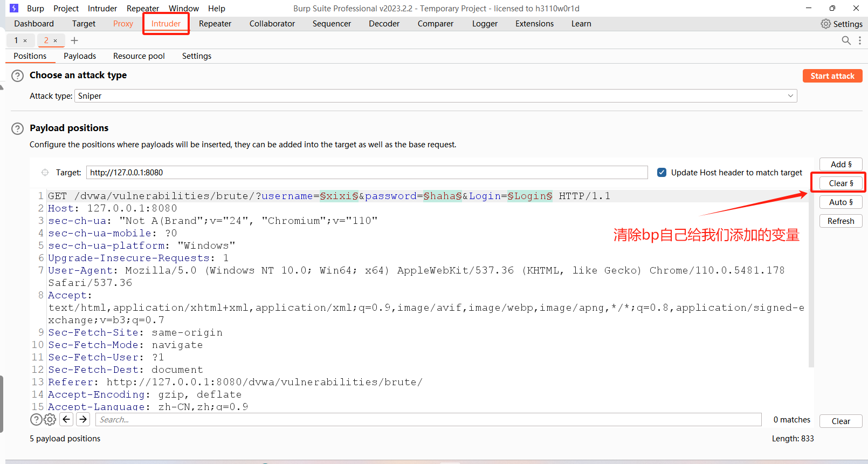This screenshot has width=868, height=464.
Task: Open the Decoder tab
Action: (384, 24)
